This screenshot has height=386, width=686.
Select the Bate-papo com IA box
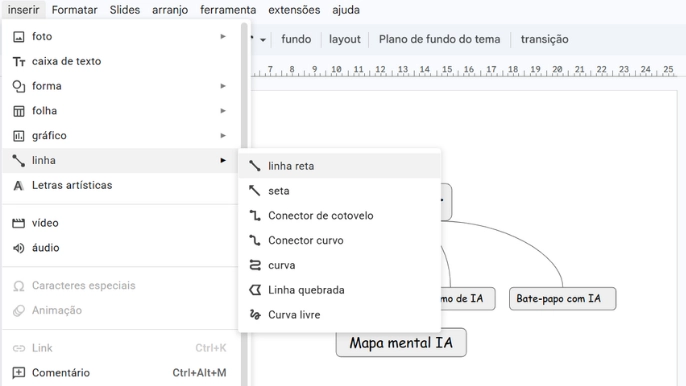562,299
